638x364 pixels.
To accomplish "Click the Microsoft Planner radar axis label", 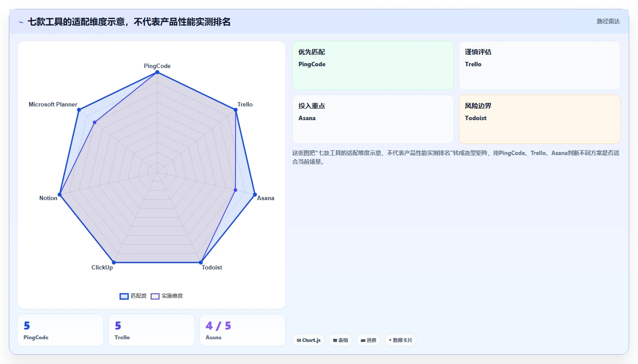I will (53, 105).
